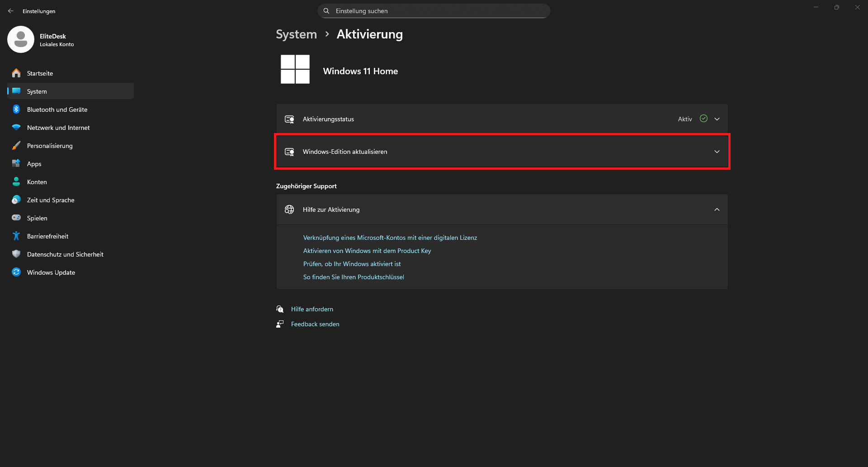Click the Feedback senden icon
868x467 pixels.
pos(280,324)
